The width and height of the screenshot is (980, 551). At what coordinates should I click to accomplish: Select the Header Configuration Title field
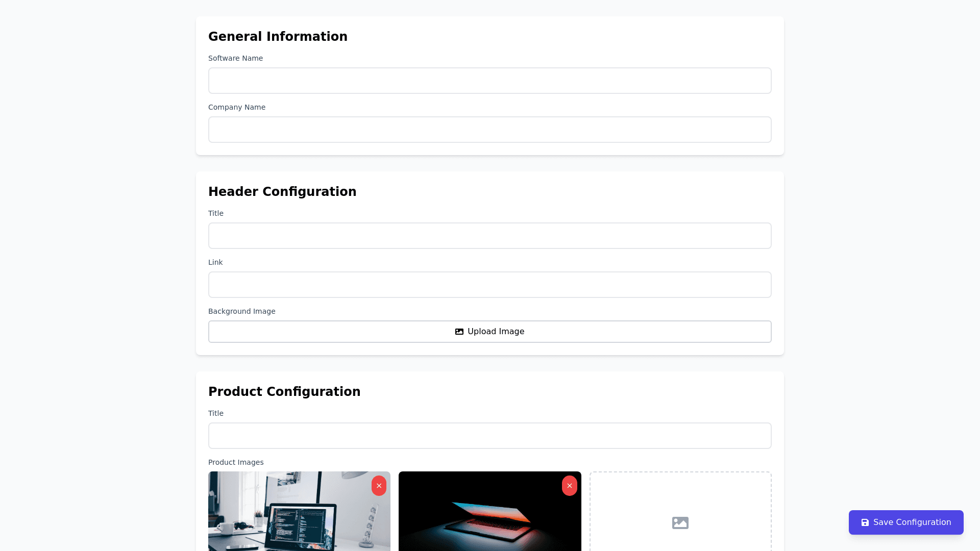pyautogui.click(x=489, y=236)
